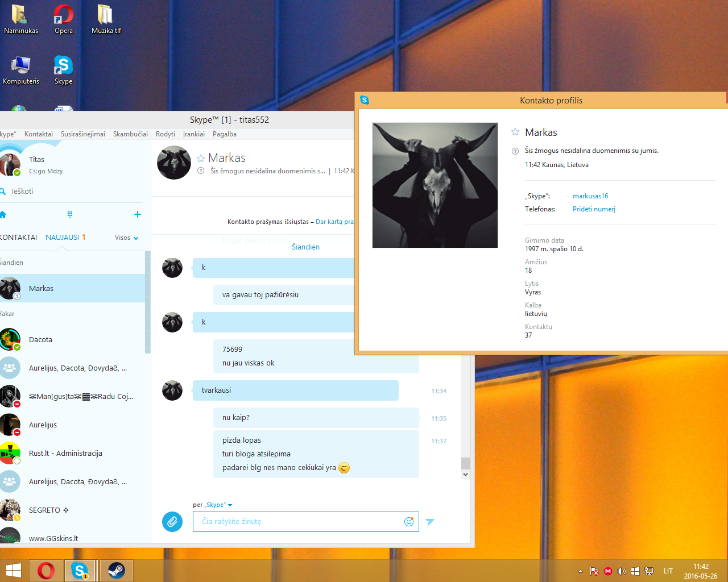The width and height of the screenshot is (728, 582).
Task: Click the action center flag tray icon
Action: point(594,571)
